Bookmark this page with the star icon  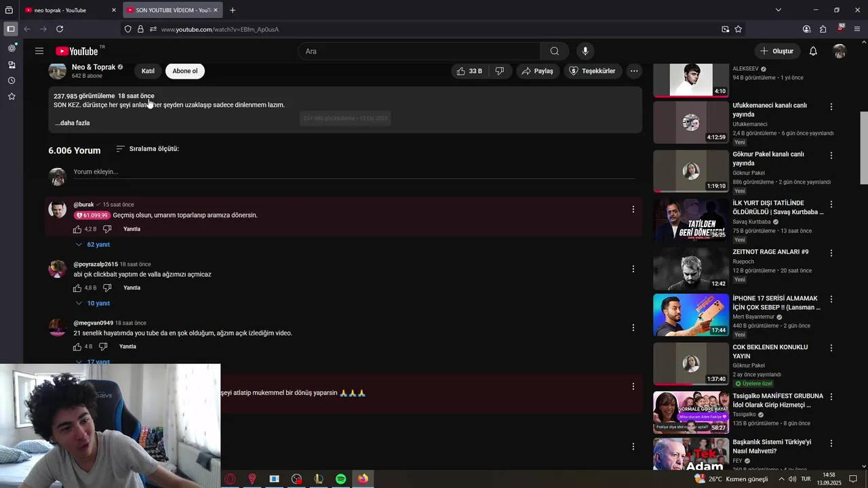coord(738,29)
